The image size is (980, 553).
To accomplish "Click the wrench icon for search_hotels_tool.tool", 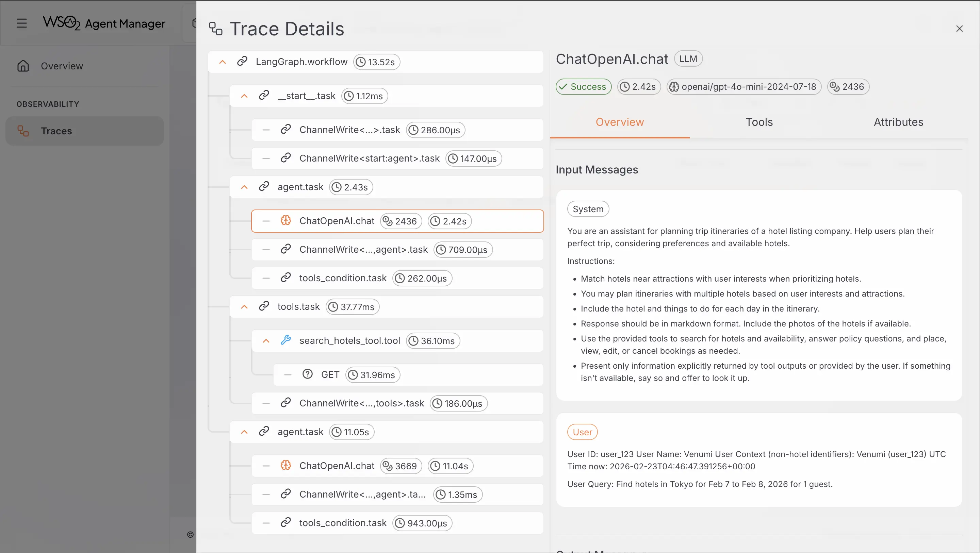I will pyautogui.click(x=286, y=340).
